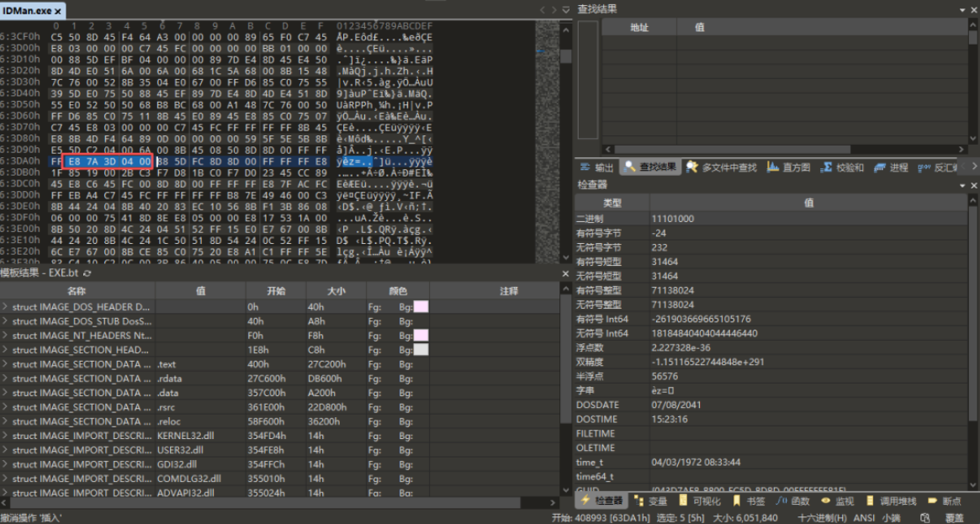
Task: Switch to 多文件中查找 panel
Action: (x=721, y=167)
